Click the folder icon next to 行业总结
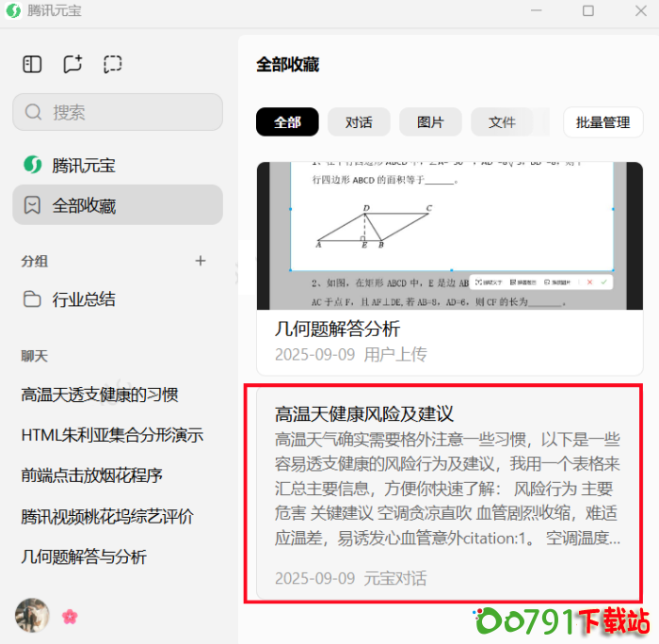The width and height of the screenshot is (659, 644). click(x=32, y=299)
